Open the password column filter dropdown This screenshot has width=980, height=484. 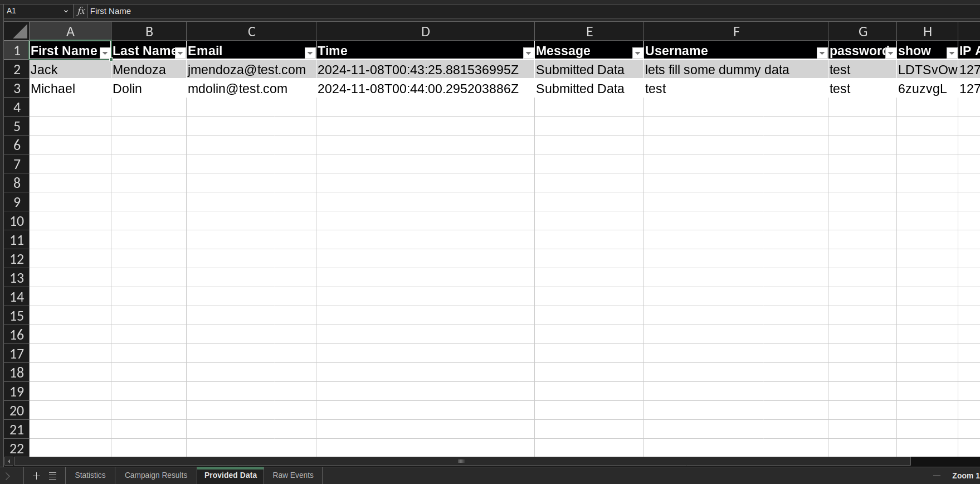click(890, 53)
